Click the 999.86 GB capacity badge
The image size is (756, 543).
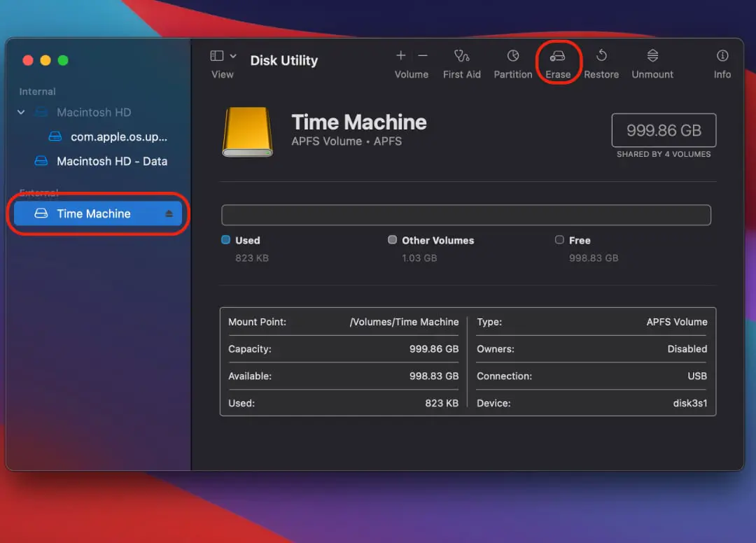[x=663, y=130]
